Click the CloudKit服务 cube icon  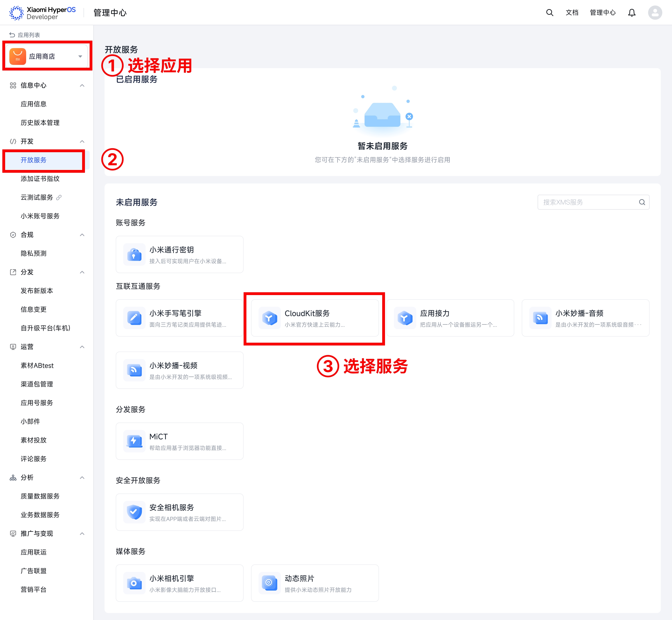(x=269, y=318)
